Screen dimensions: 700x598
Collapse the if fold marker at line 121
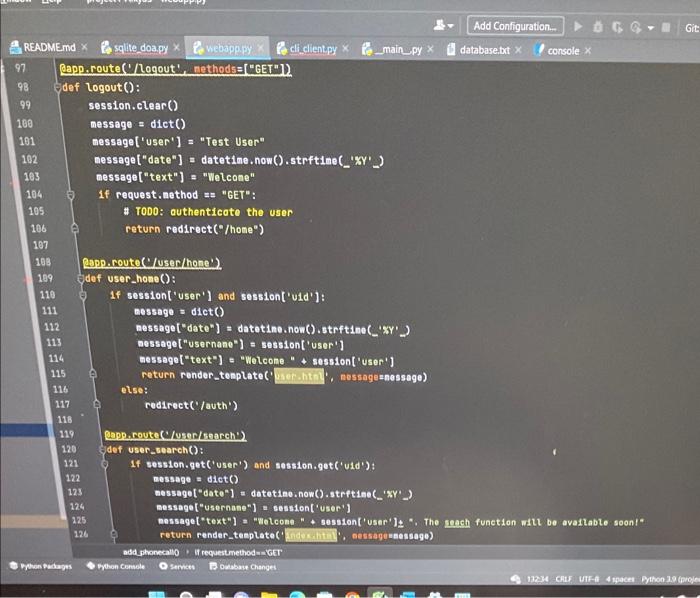pos(105,464)
